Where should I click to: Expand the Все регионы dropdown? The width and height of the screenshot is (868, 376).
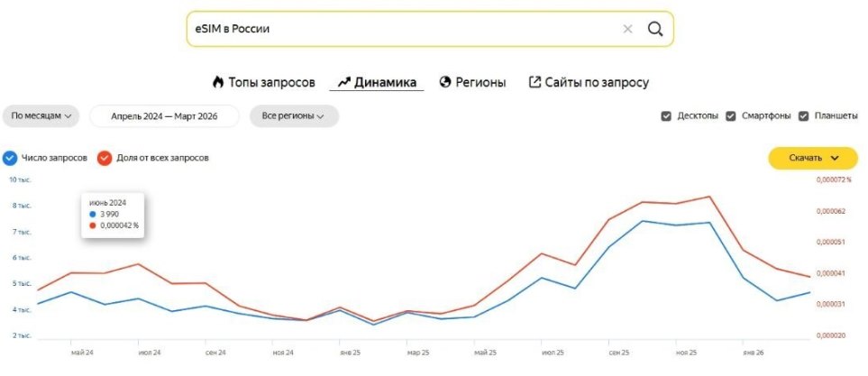tap(294, 116)
